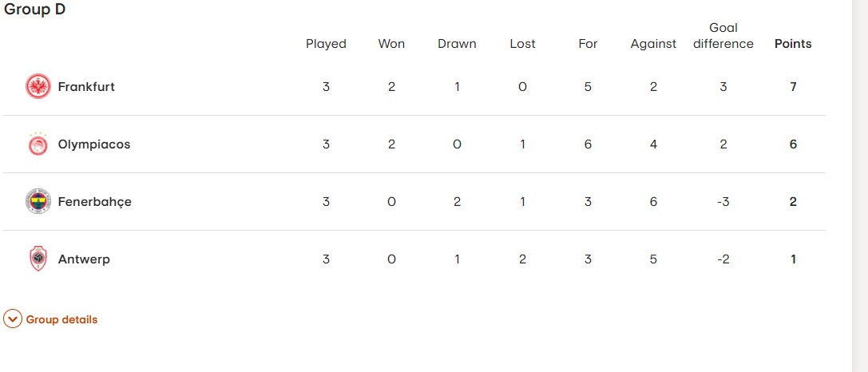This screenshot has width=868, height=372.
Task: Click the Goal difference column header
Action: point(723,36)
